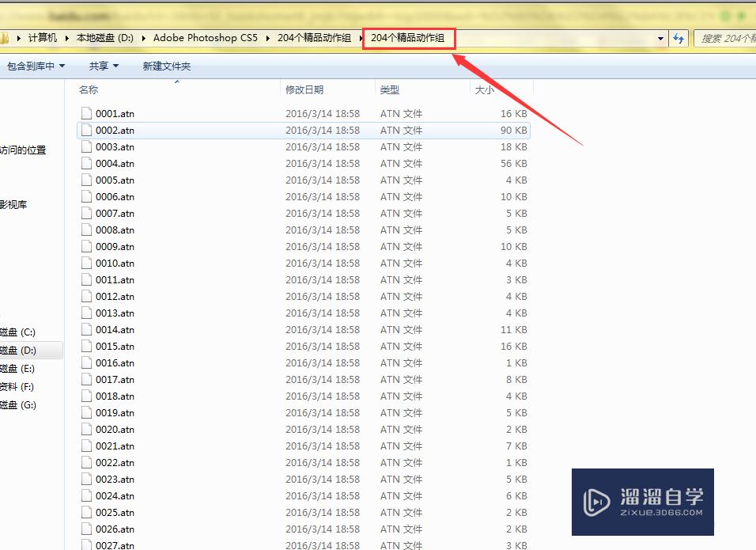Click the search input field

tap(724, 38)
